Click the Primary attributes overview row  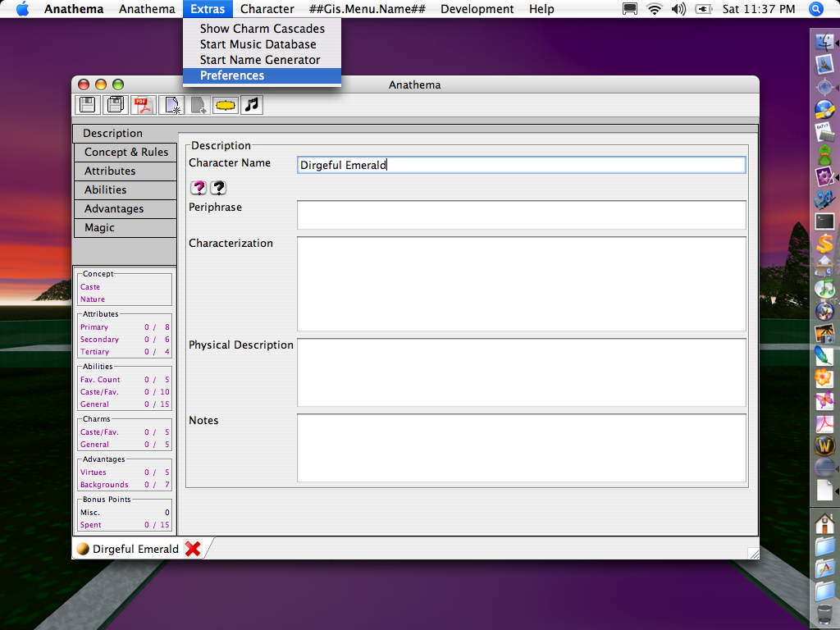125,327
